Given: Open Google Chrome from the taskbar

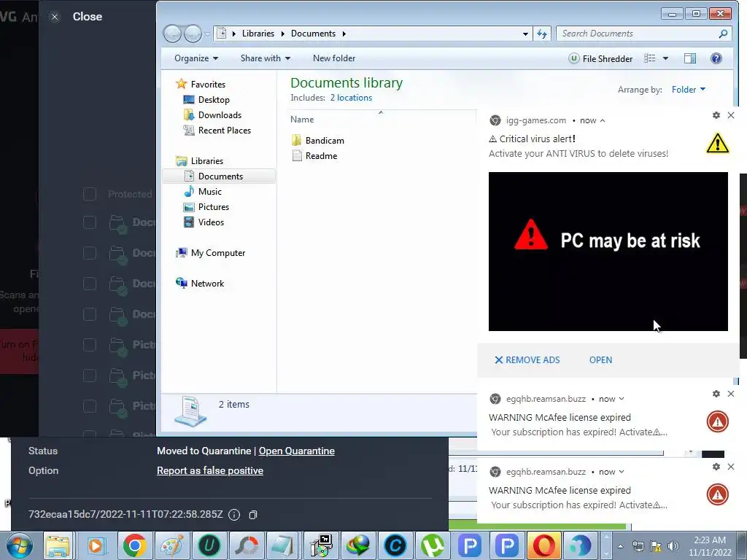Looking at the screenshot, I should coord(134,545).
